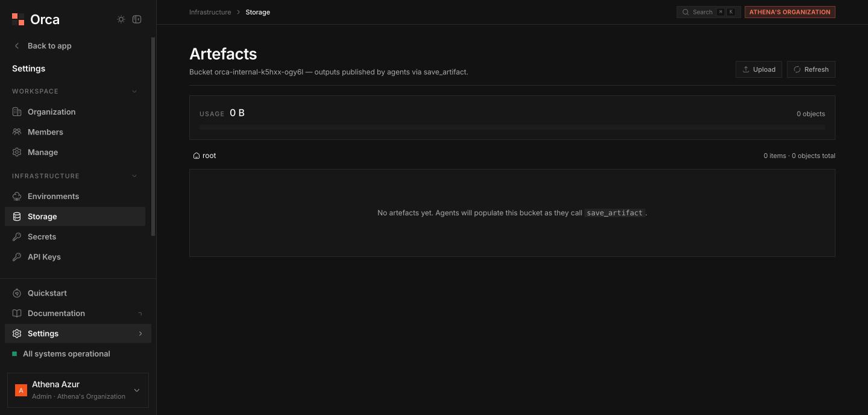Screen dimensions: 868x415
Task: Expand the Settings item arrow
Action: pyautogui.click(x=140, y=334)
